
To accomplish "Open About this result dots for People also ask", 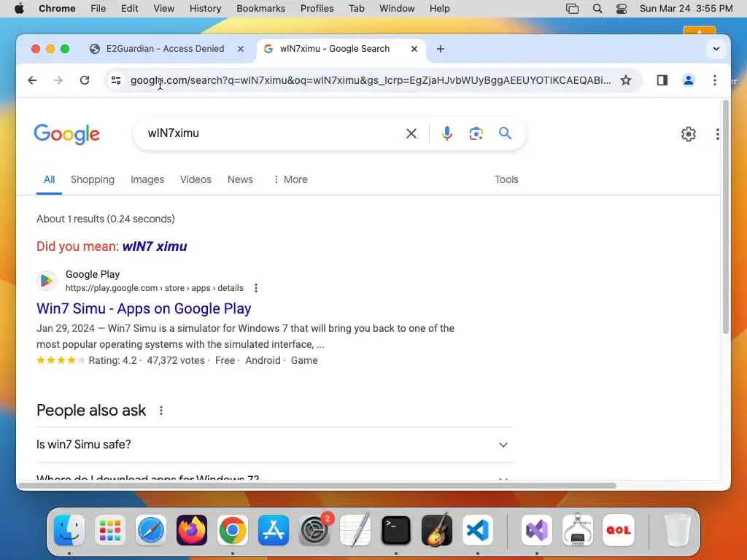I will (161, 411).
